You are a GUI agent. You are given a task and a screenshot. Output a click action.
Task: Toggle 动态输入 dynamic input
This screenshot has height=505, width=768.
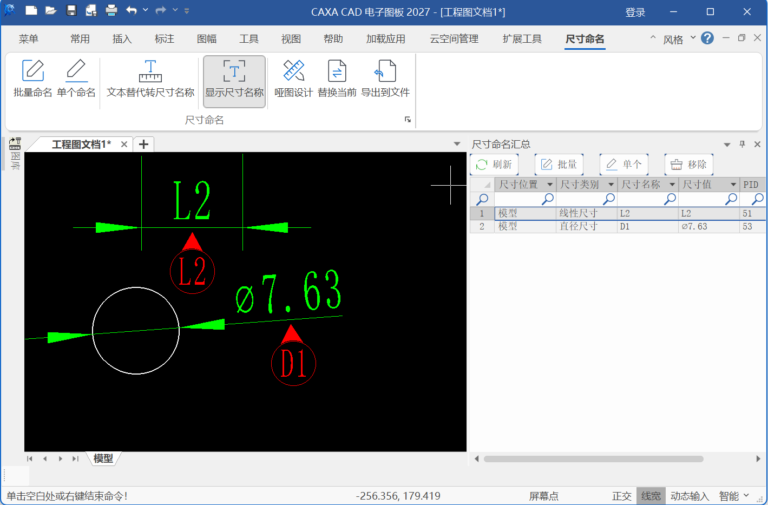pyautogui.click(x=689, y=496)
